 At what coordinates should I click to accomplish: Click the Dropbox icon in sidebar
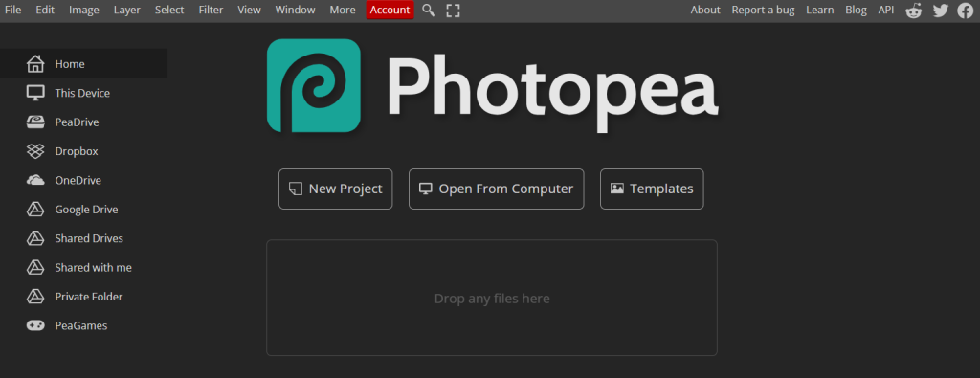pos(35,151)
